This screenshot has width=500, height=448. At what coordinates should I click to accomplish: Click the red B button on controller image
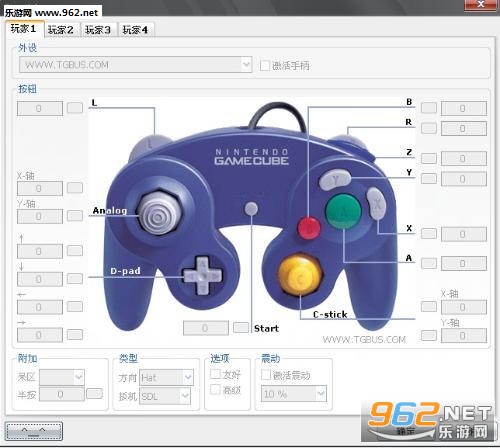(x=309, y=228)
